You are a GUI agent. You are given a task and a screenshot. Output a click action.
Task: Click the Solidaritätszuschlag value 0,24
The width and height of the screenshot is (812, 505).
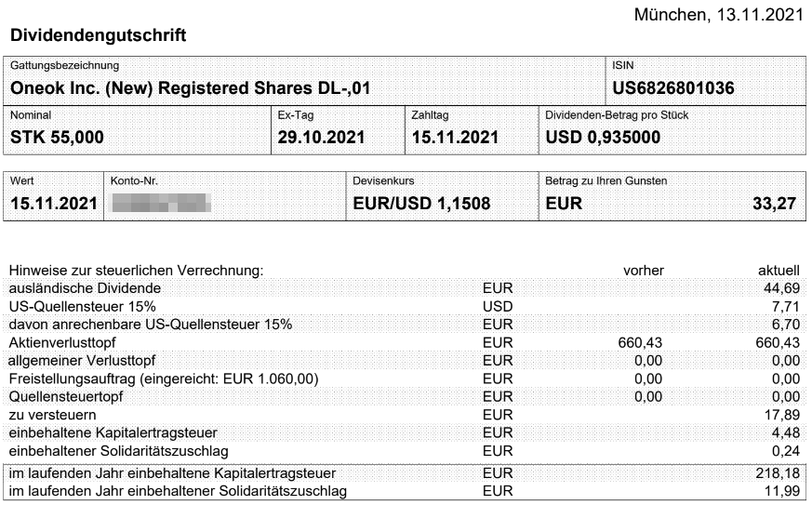coord(786,451)
